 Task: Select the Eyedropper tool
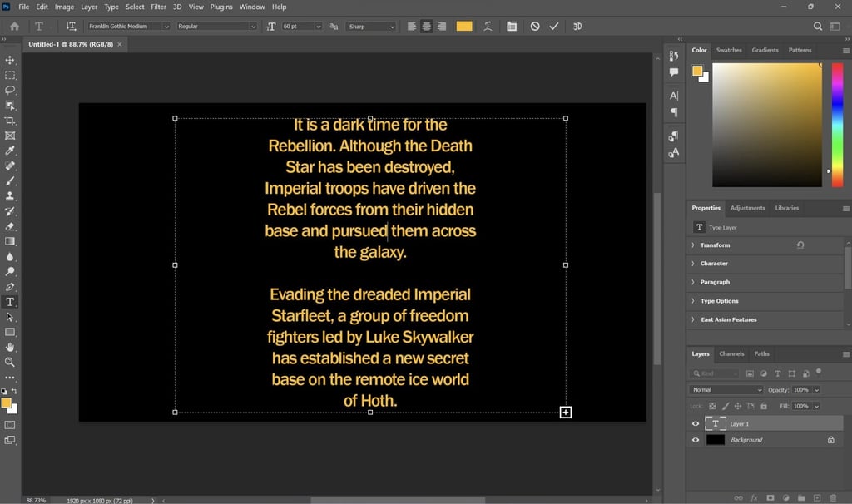click(x=10, y=151)
